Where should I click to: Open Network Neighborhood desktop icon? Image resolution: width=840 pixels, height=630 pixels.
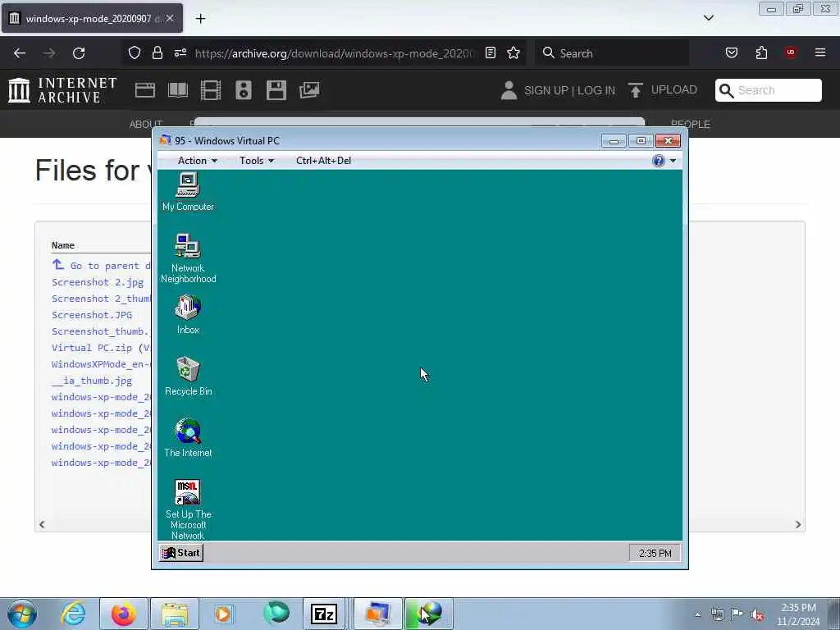click(x=188, y=258)
